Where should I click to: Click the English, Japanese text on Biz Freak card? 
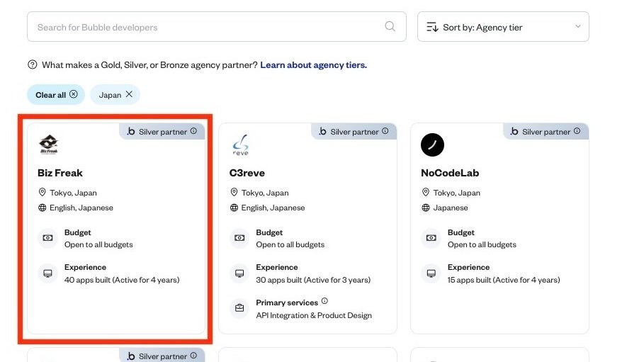point(81,208)
